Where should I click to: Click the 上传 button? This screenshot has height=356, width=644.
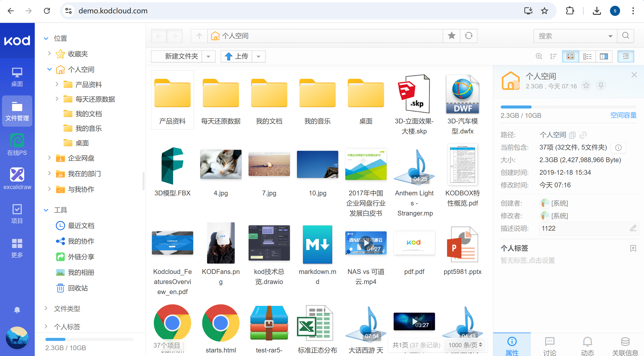236,56
